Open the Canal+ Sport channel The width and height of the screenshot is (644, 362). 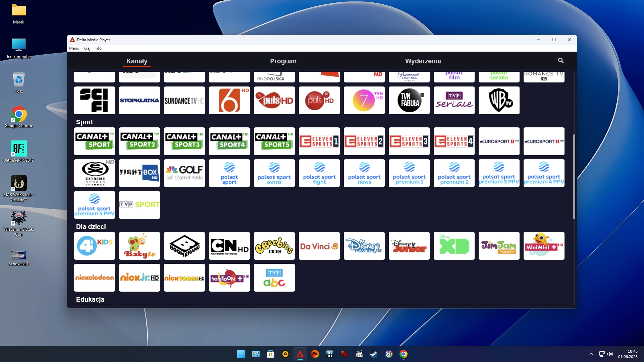[95, 141]
